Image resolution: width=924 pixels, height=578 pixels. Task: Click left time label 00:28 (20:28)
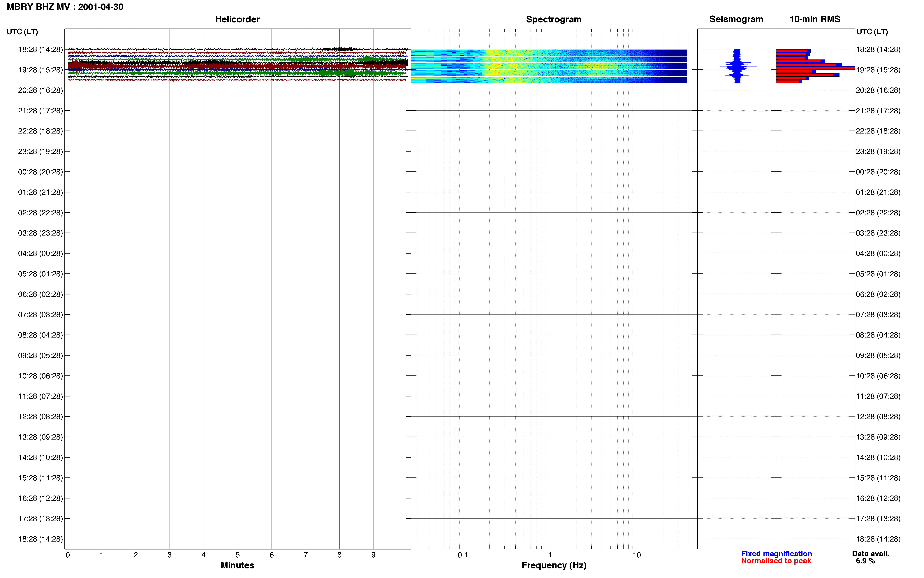[x=40, y=172]
